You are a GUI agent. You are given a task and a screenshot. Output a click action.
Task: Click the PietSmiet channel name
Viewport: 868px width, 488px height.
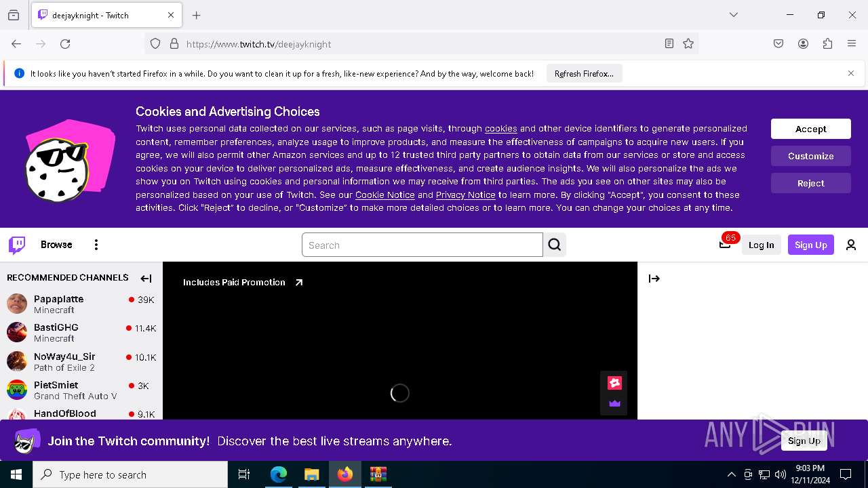(x=56, y=385)
